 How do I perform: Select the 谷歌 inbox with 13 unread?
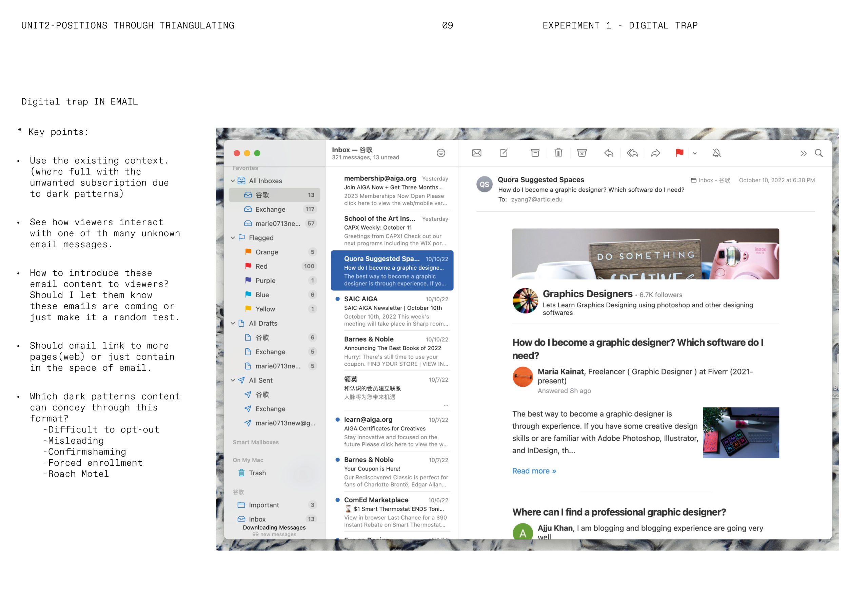tap(275, 195)
